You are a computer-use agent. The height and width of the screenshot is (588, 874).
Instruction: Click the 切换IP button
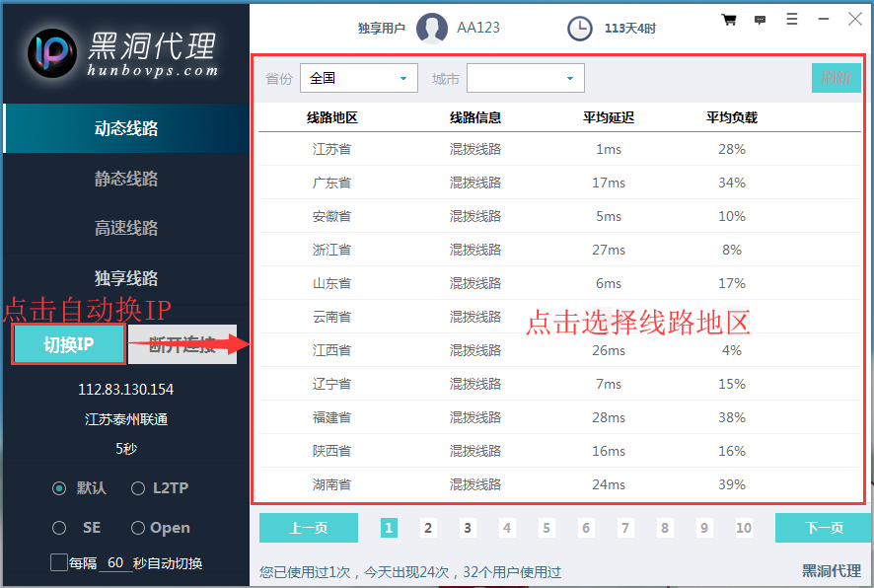[x=69, y=344]
